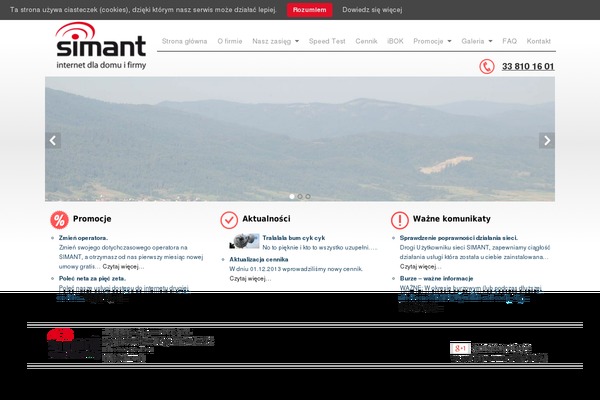Open Sprawdzenie poprawności działania sieci link

click(x=458, y=238)
